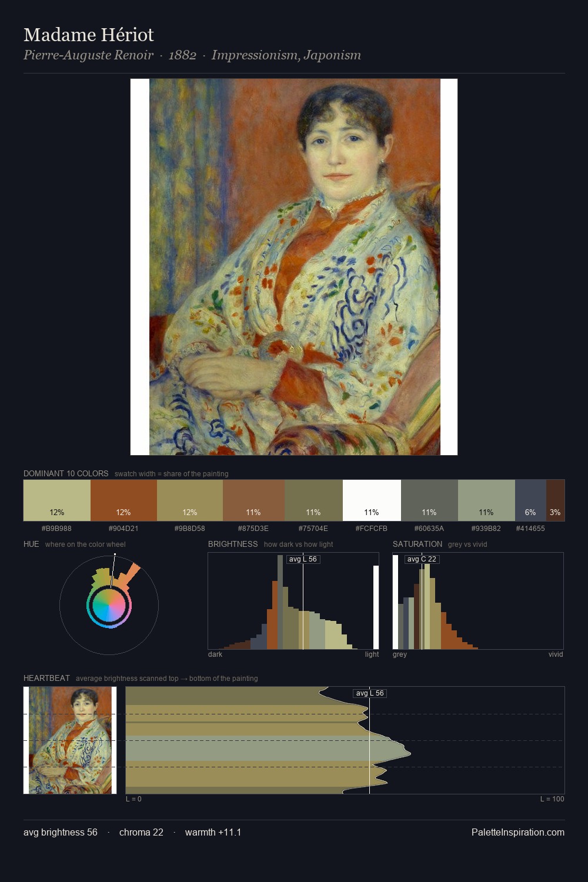Select the #FCFCFB white swatch
Viewport: 588px width, 882px height.
click(x=372, y=500)
